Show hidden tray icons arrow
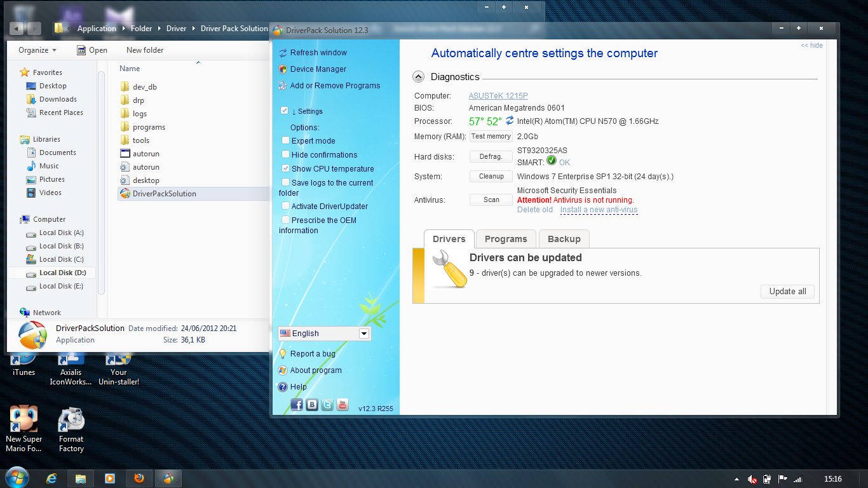Viewport: 868px width, 488px height. point(736,480)
